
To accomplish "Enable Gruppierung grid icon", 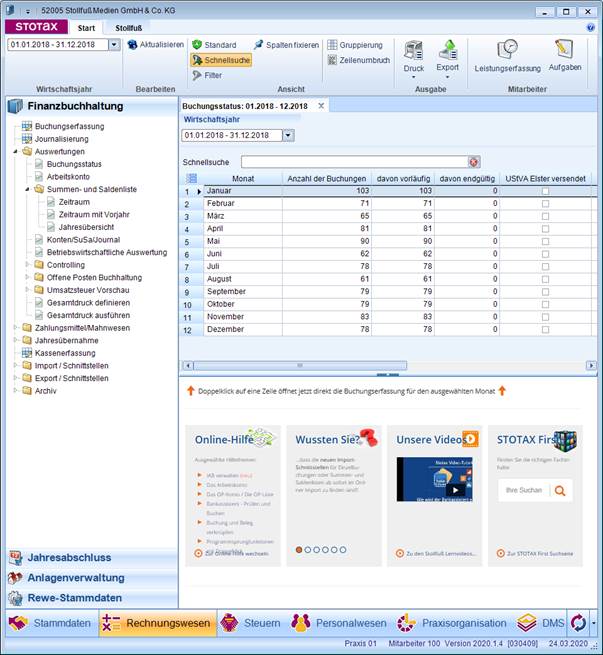I will tap(332, 44).
